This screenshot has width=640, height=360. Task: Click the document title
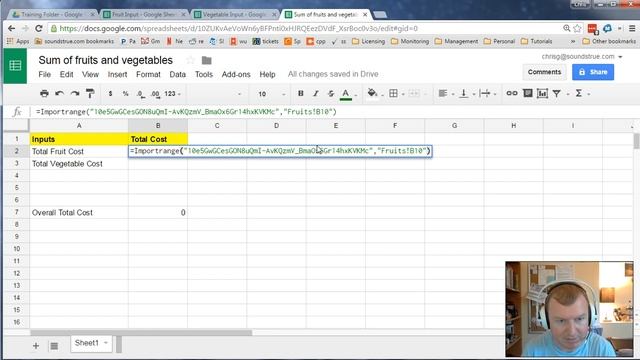coord(105,60)
